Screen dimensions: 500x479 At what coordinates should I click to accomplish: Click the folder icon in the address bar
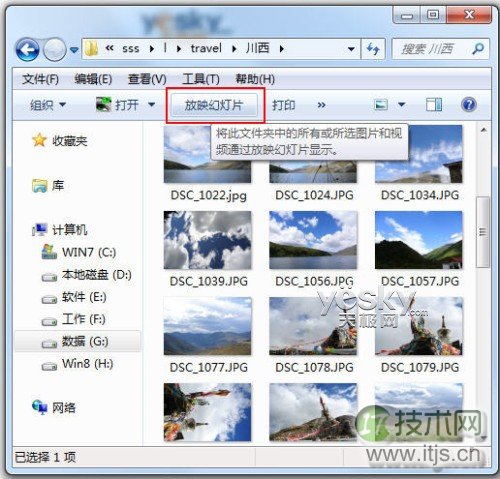coord(91,49)
